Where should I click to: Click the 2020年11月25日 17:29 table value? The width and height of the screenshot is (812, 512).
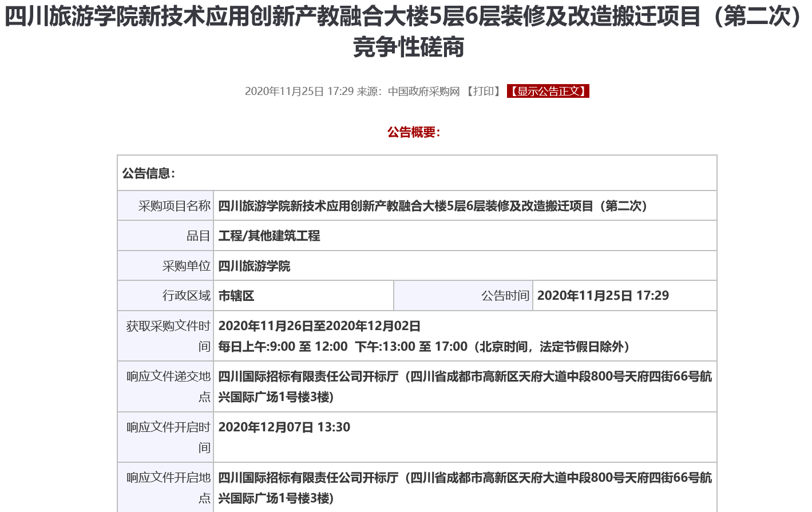(603, 296)
